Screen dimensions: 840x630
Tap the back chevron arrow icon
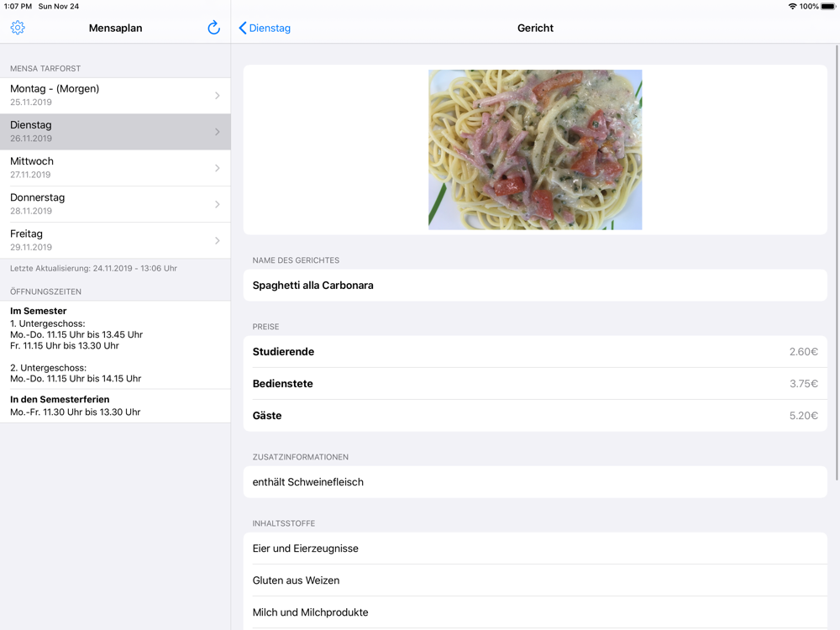pos(243,28)
